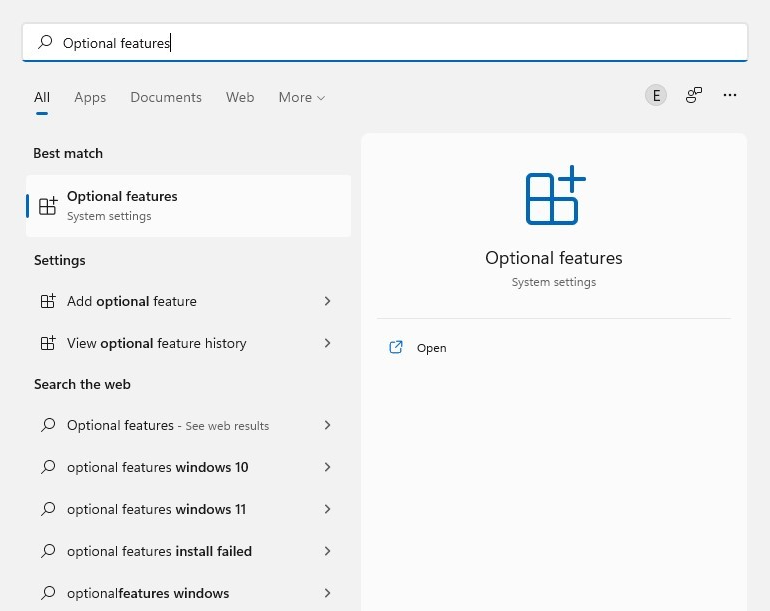Click icon beside View optional feature history
Viewport: 770px width, 611px height.
(x=47, y=343)
